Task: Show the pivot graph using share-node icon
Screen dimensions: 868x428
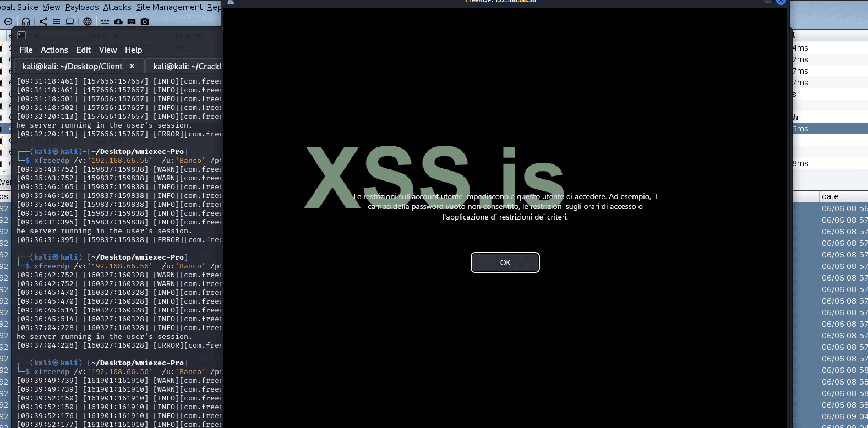Action: (x=43, y=21)
